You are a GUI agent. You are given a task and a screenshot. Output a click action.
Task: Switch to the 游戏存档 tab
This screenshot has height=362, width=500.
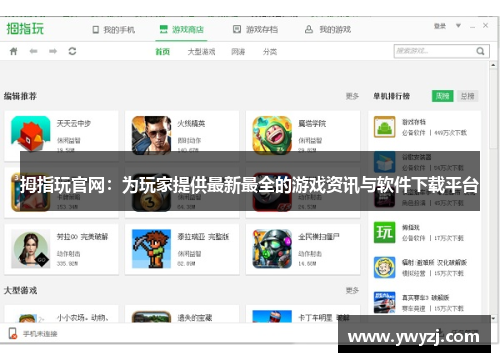[x=255, y=30]
